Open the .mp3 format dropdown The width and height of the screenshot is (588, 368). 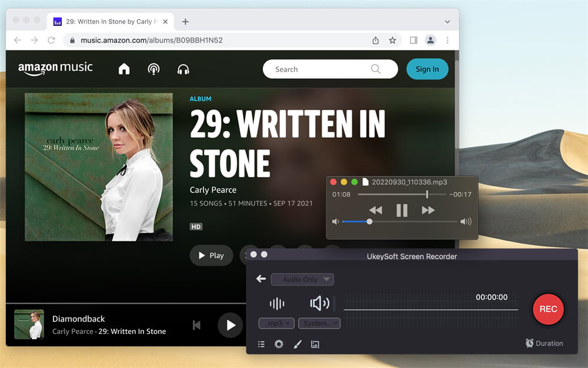[276, 323]
